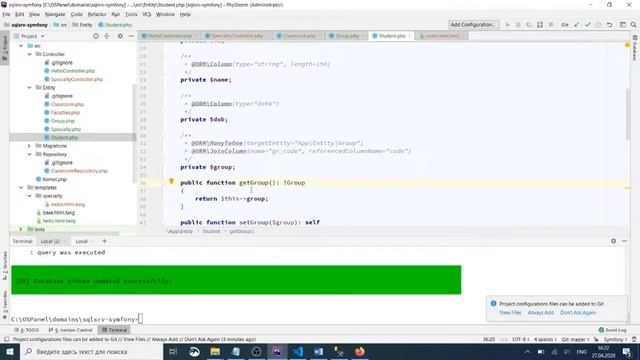Click the locate file target icon in Project panel
The image size is (640, 360).
point(96,36)
